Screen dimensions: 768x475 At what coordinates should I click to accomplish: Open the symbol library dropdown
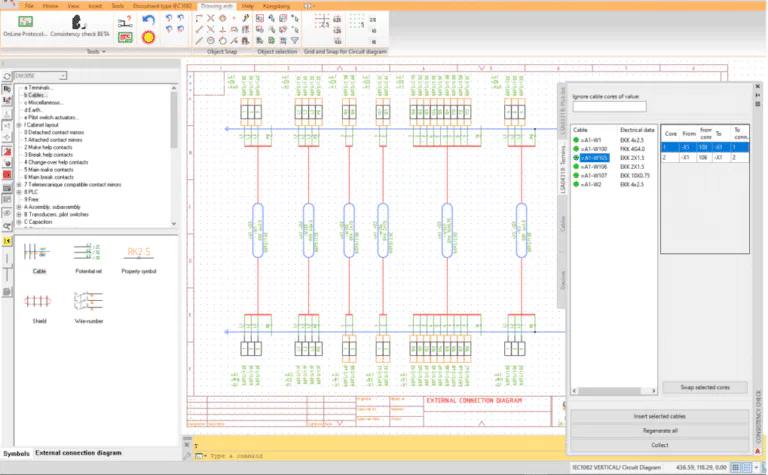point(62,75)
